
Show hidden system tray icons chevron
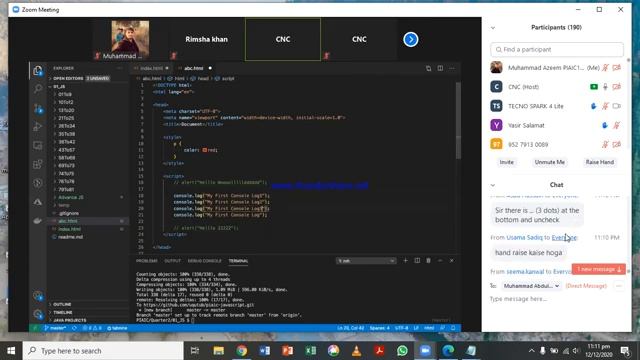531,351
